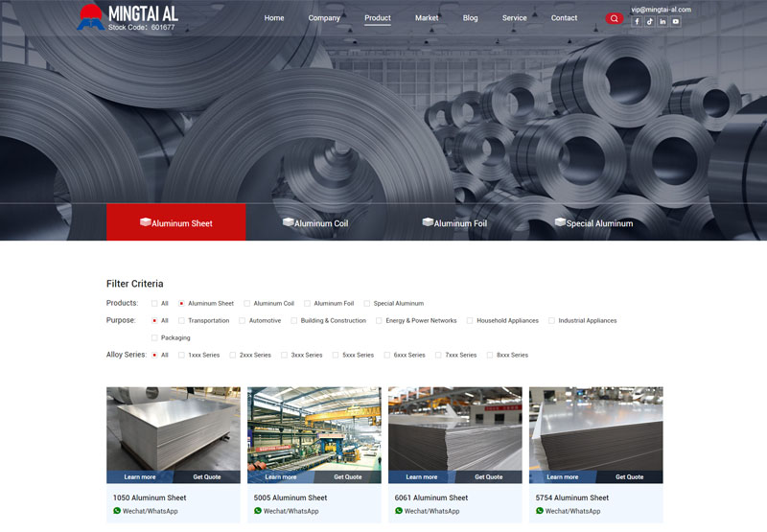
Task: Click the Mingtai AL logo
Action: (128, 16)
